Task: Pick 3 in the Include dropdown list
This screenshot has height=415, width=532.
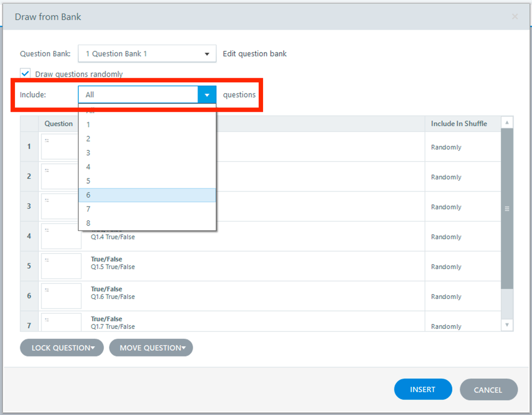Action: pyautogui.click(x=147, y=153)
